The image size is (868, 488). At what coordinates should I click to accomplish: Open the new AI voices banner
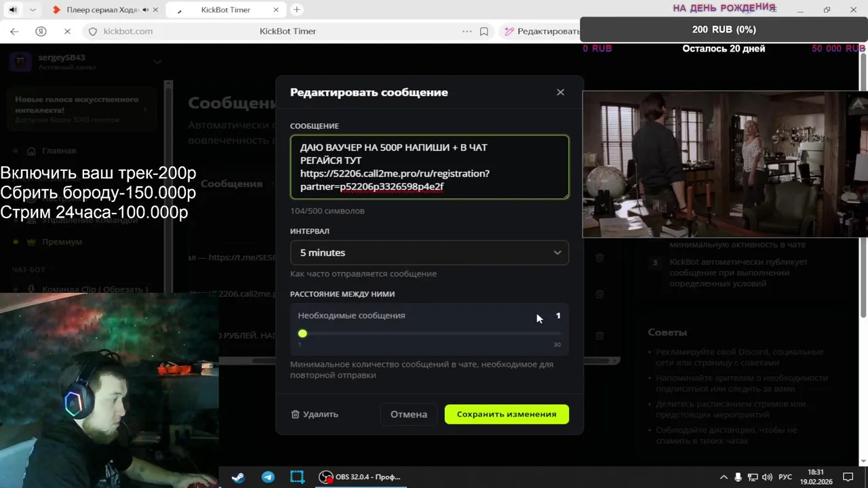click(83, 108)
